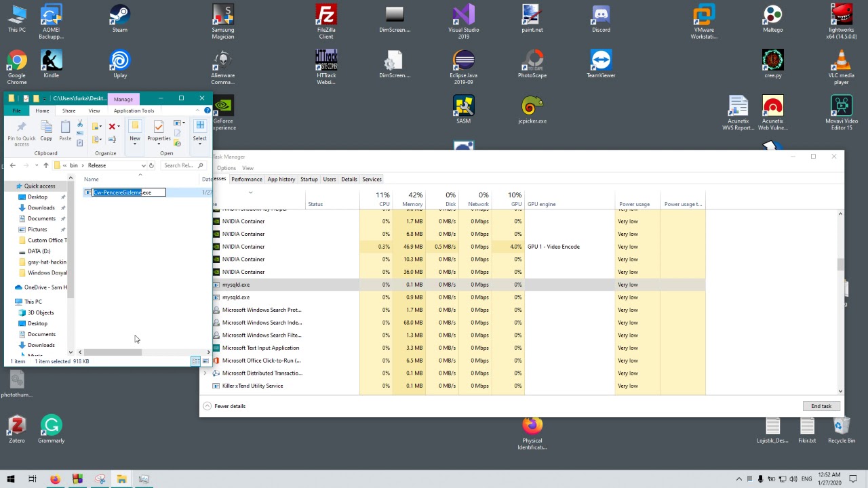The height and width of the screenshot is (488, 868).
Task: Open Firefox from the taskbar
Action: [x=55, y=479]
